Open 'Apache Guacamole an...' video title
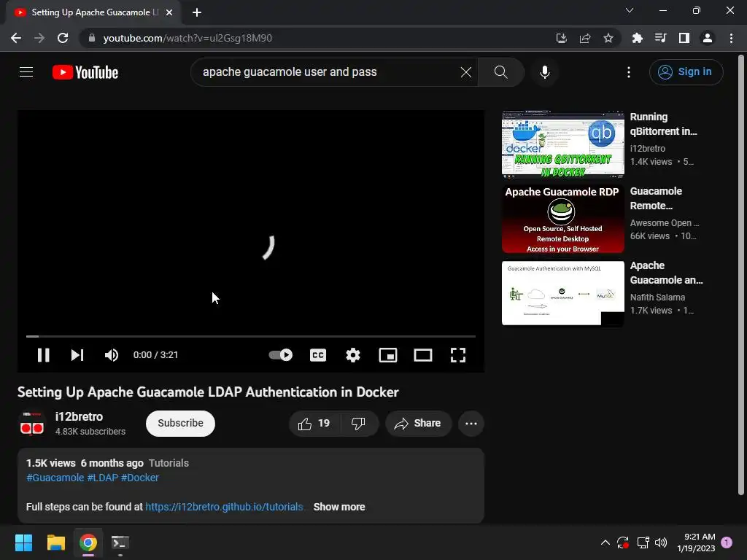This screenshot has width=747, height=560. pos(666,273)
